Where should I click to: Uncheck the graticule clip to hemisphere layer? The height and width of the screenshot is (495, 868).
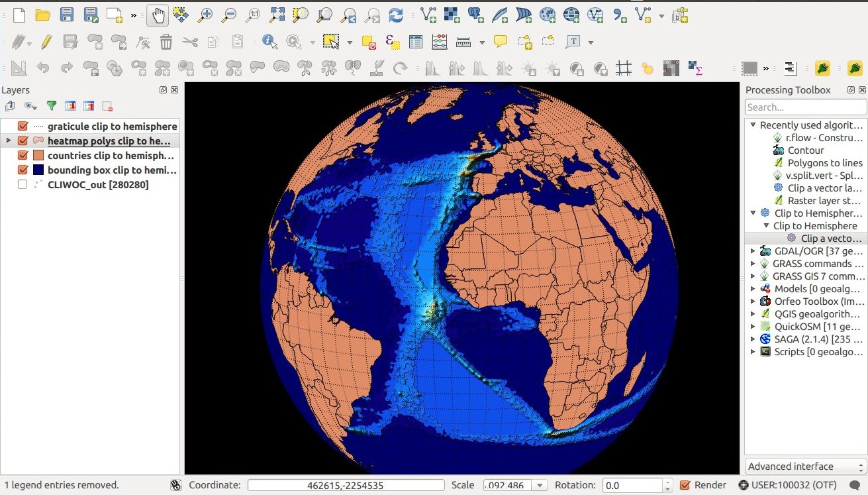click(23, 126)
